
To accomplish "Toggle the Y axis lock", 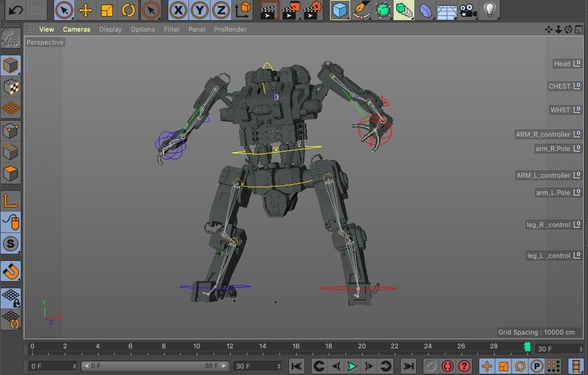I will [x=199, y=10].
